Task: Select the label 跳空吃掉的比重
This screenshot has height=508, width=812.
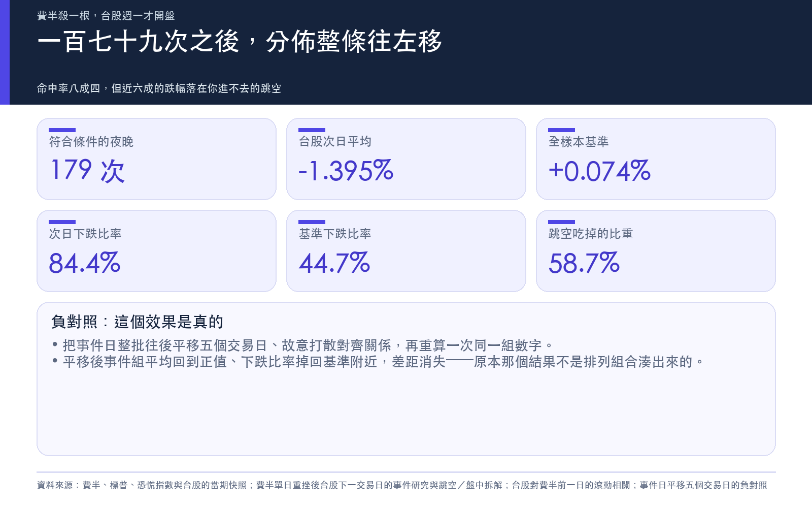Action: pos(591,234)
